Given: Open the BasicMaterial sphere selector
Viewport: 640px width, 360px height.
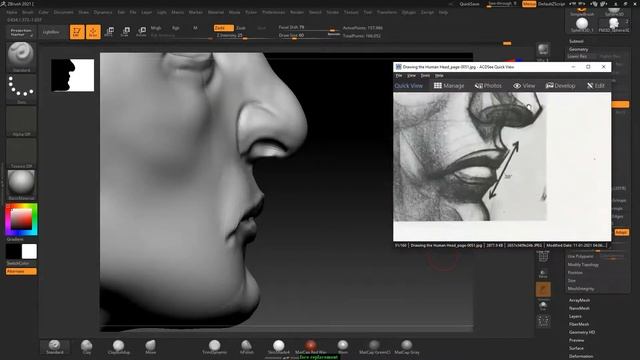Looking at the screenshot, I should click(x=21, y=184).
